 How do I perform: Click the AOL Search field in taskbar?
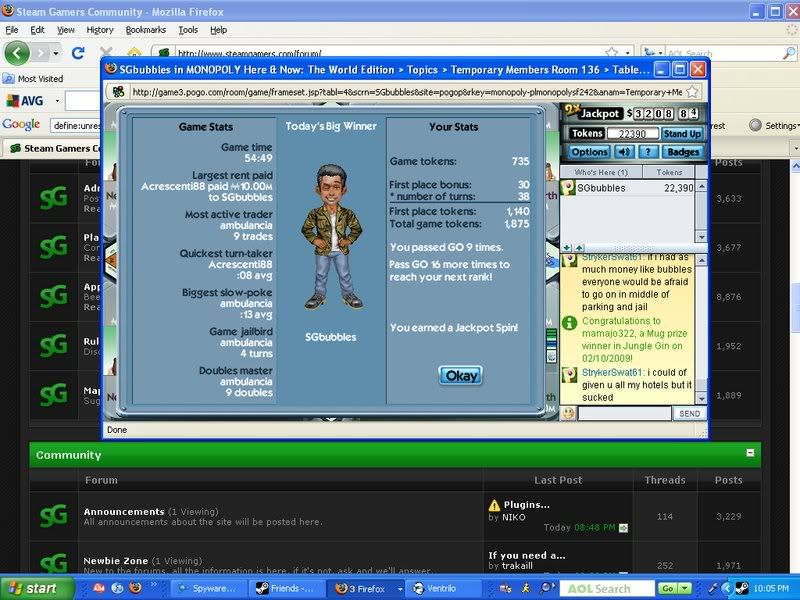click(607, 589)
